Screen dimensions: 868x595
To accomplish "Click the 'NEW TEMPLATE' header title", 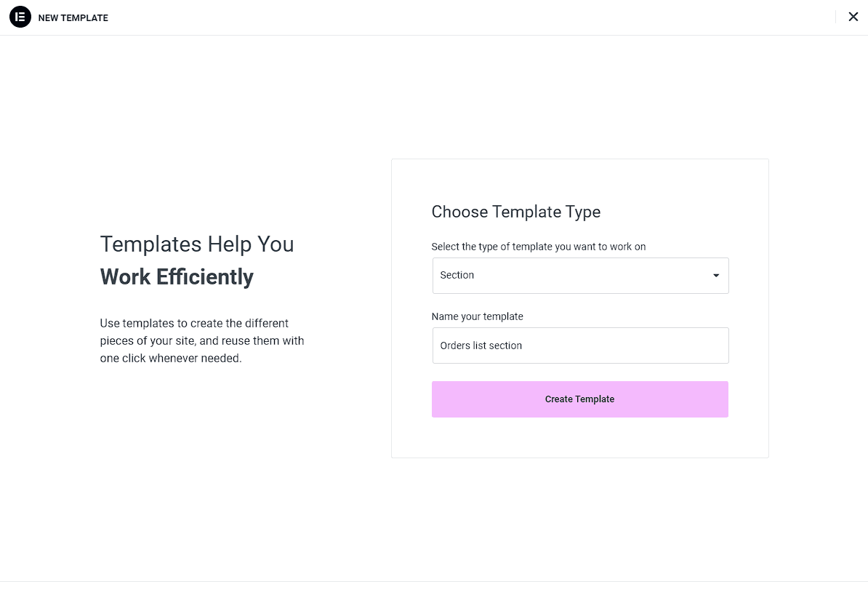I will click(x=73, y=17).
